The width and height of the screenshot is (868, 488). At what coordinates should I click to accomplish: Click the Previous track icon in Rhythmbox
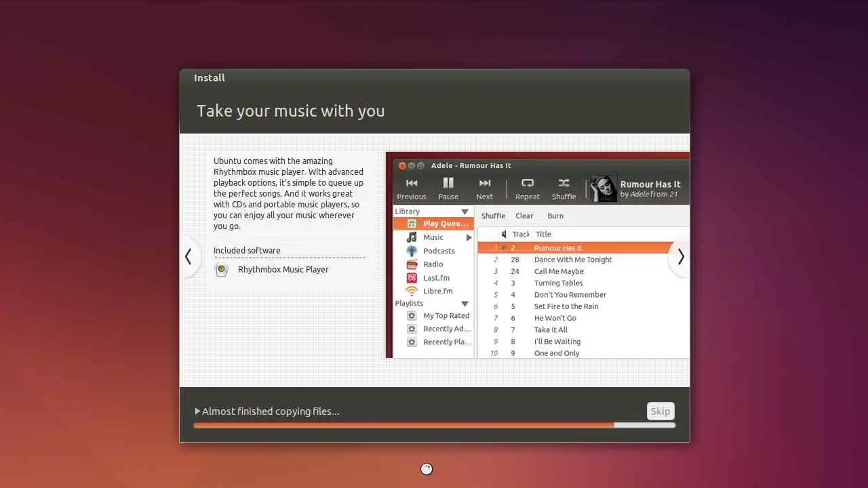tap(412, 183)
